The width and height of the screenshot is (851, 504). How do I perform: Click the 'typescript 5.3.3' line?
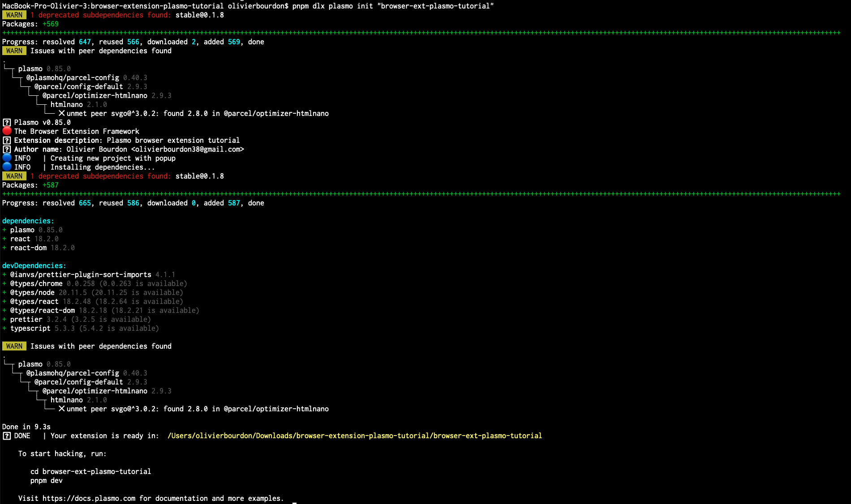coord(81,328)
